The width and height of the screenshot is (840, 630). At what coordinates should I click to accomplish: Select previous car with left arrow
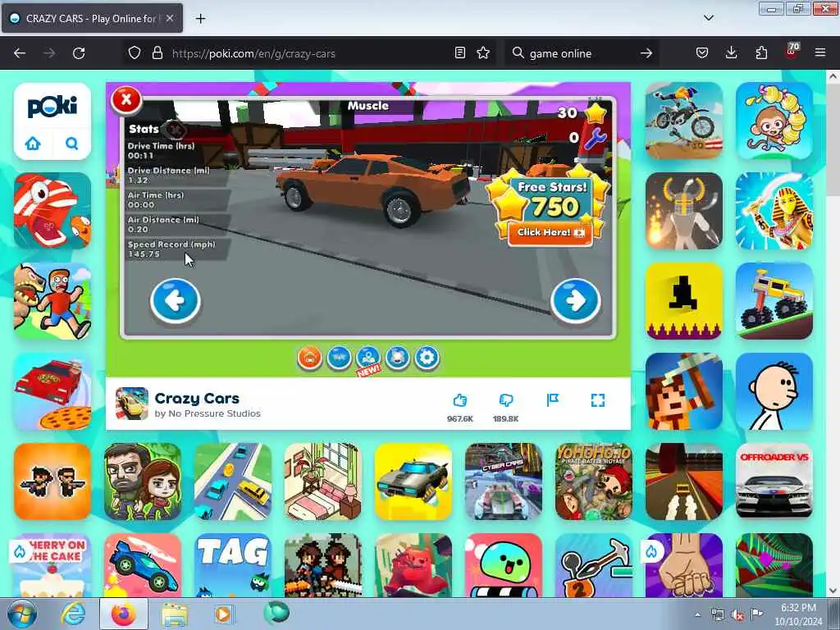[176, 301]
